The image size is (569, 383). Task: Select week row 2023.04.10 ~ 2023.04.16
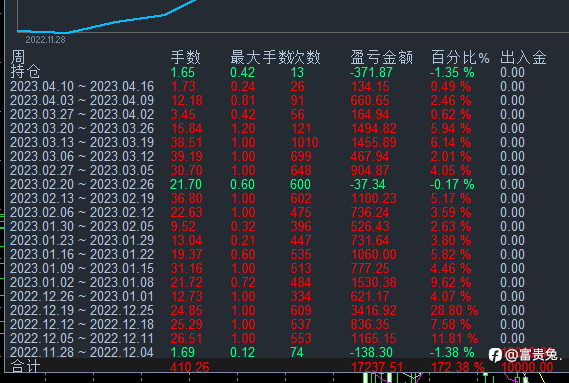(82, 86)
